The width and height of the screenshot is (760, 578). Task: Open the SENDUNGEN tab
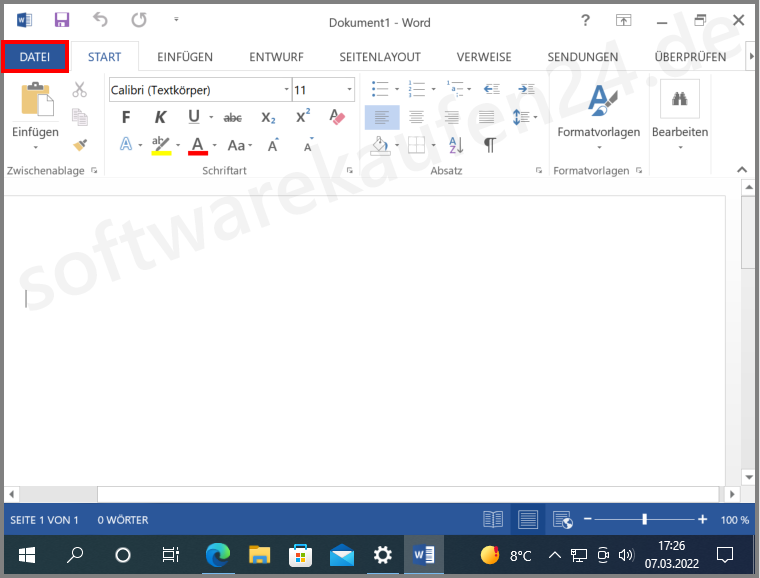coord(583,57)
